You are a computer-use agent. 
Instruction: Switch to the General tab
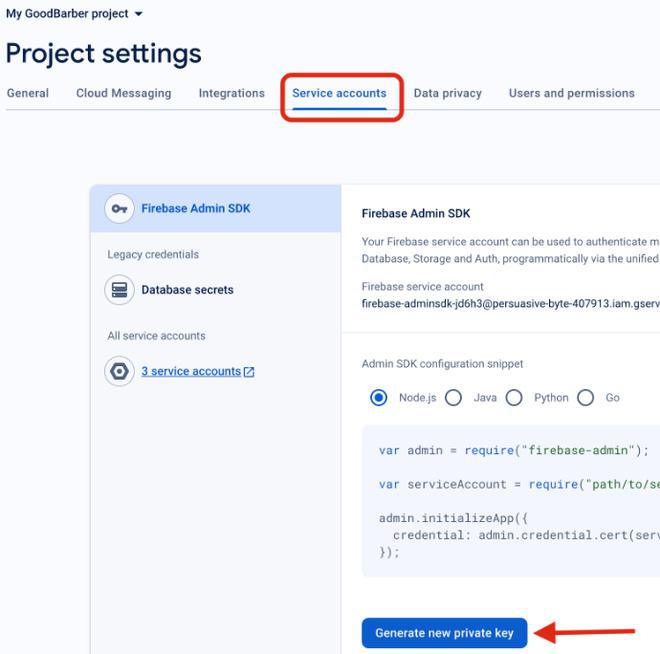point(28,93)
